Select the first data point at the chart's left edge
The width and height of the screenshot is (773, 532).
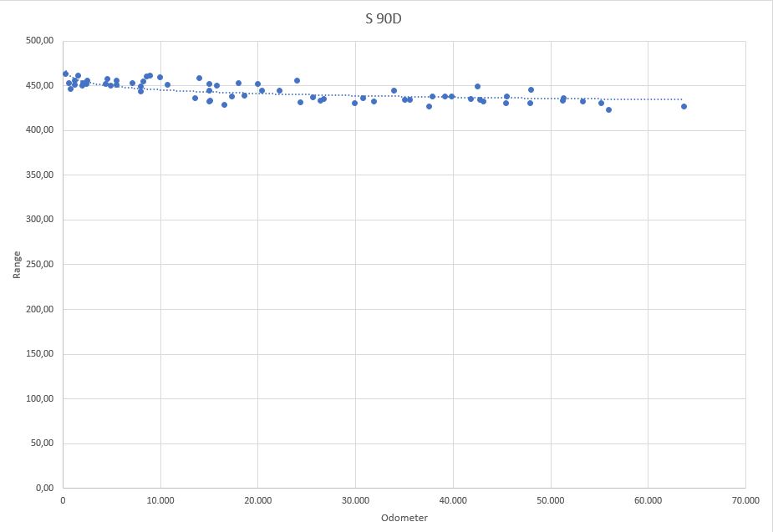click(65, 73)
